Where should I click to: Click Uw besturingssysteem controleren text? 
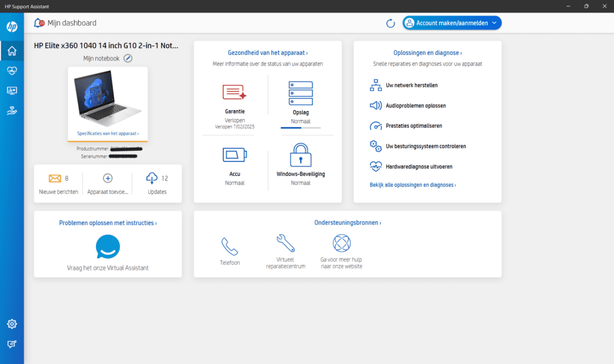click(x=426, y=146)
